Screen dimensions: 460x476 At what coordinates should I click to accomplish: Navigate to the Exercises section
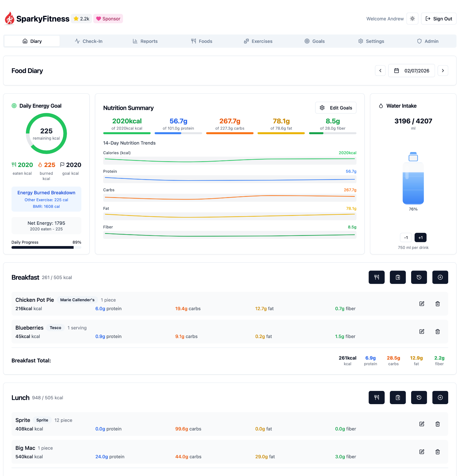pyautogui.click(x=258, y=41)
